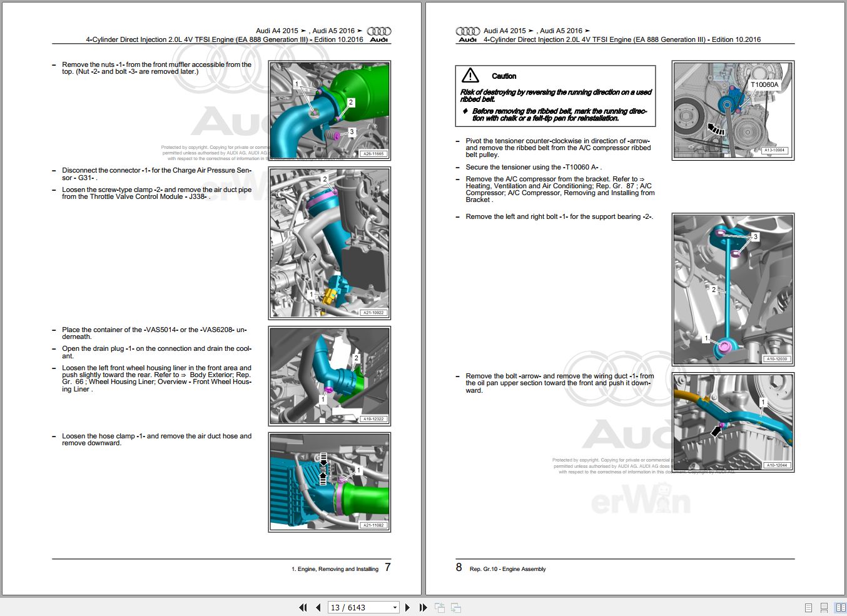The image size is (847, 616).
Task: Click the "Caution" heading text
Action: [504, 76]
